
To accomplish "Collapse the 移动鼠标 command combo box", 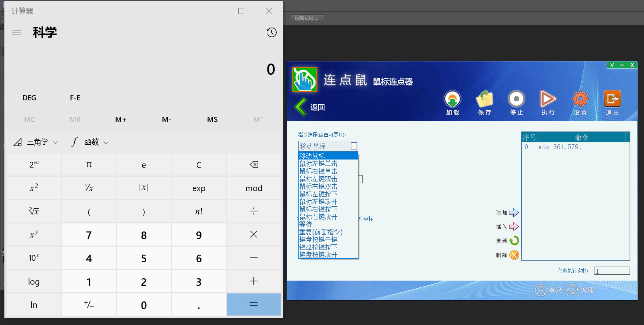I will tap(354, 146).
